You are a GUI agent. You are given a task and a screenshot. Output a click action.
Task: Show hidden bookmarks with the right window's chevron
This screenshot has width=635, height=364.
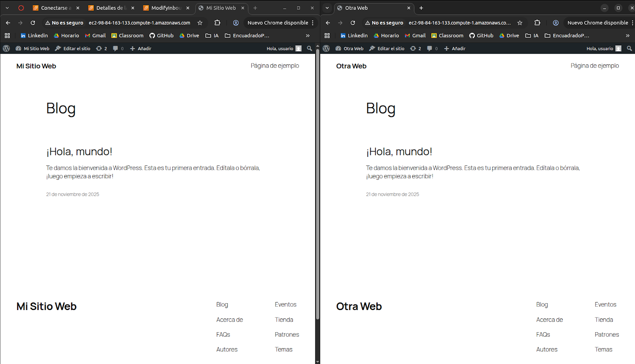coord(627,36)
